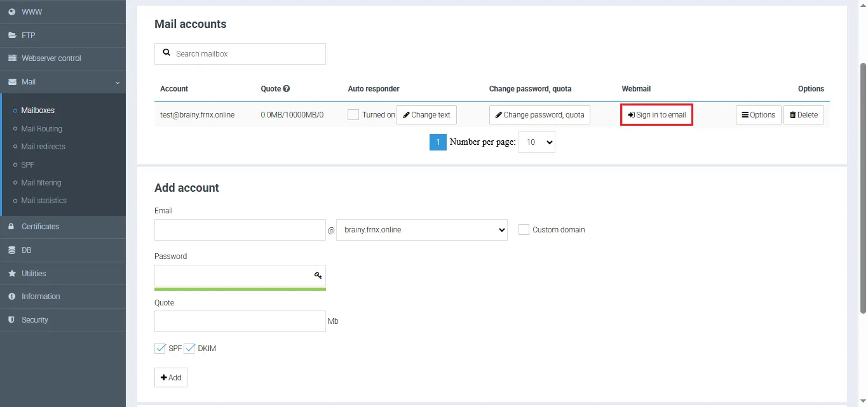
Task: Toggle the auto responder Turned on checkbox
Action: click(x=353, y=115)
